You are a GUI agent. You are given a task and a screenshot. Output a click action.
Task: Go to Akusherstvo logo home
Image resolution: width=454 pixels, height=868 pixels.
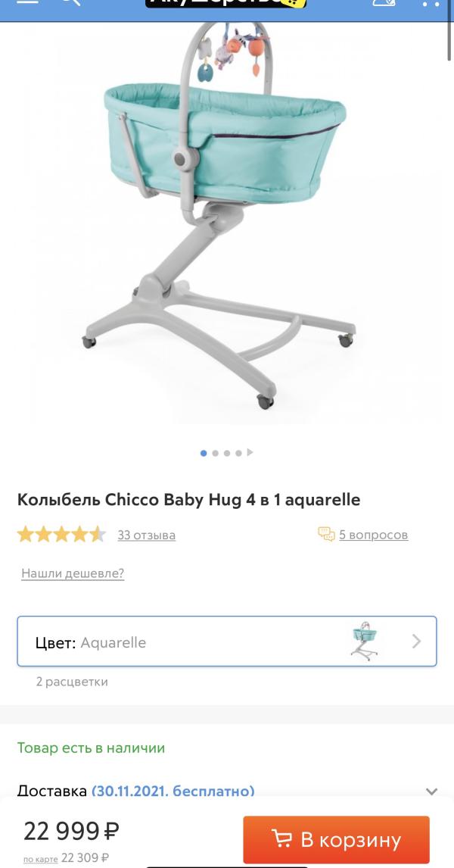coord(227,3)
